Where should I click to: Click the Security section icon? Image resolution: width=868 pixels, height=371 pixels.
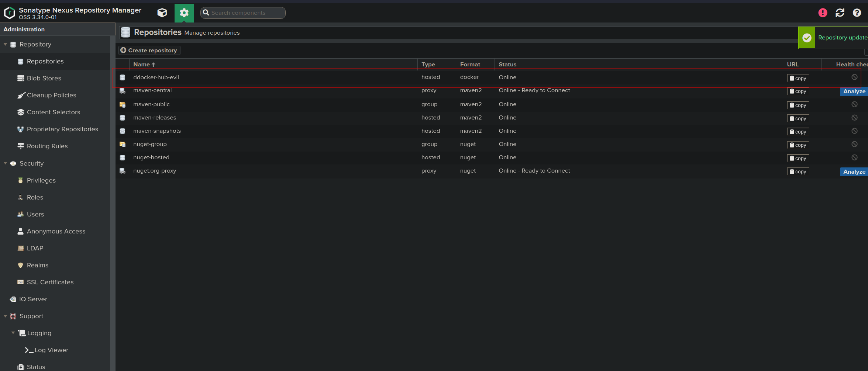(13, 163)
